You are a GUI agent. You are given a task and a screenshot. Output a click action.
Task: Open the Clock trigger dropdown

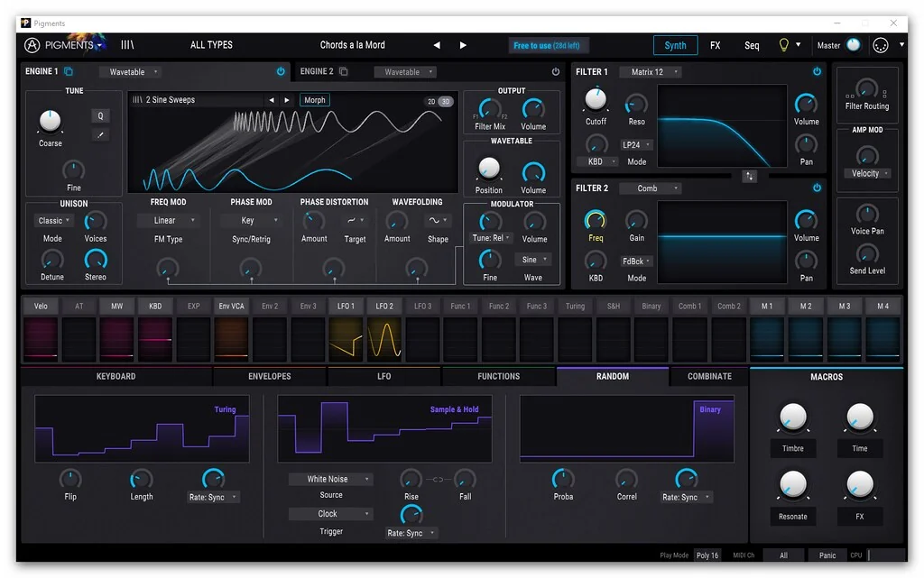pyautogui.click(x=331, y=514)
